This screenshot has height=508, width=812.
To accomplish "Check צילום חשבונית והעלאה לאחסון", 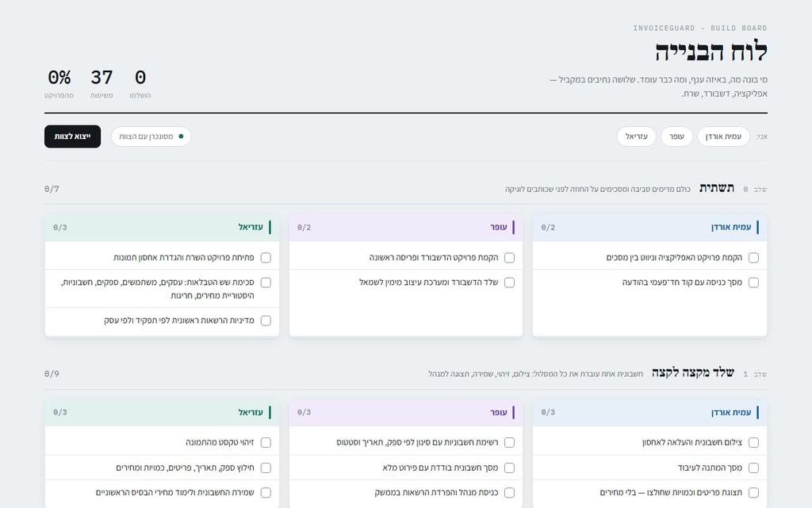I will point(753,442).
